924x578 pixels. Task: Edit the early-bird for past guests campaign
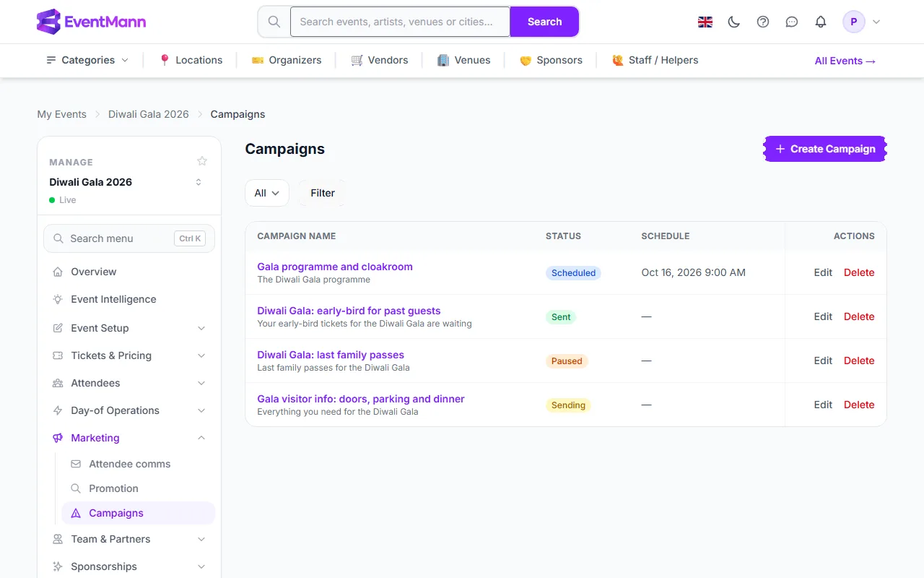pos(823,316)
